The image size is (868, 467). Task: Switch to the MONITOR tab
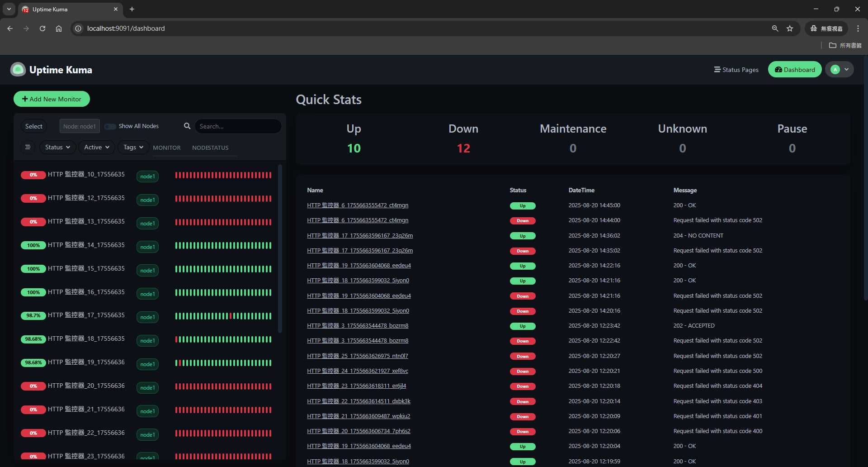[166, 148]
